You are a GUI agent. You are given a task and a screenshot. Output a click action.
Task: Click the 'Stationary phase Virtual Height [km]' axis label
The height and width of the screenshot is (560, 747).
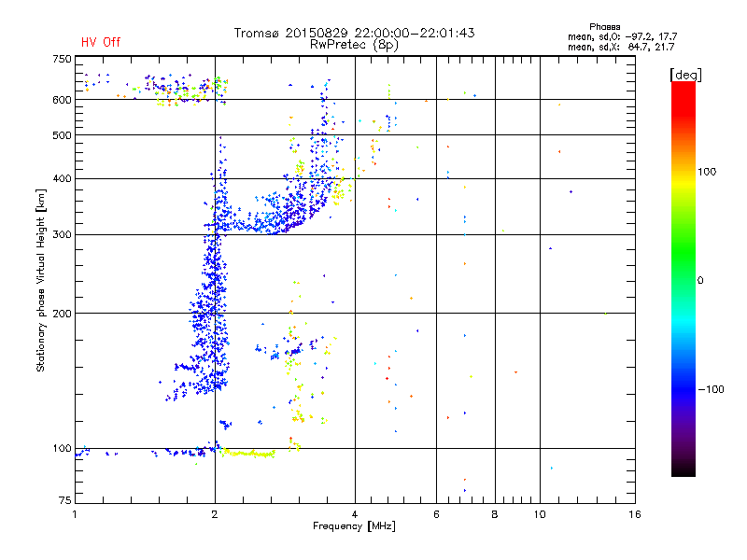click(40, 280)
